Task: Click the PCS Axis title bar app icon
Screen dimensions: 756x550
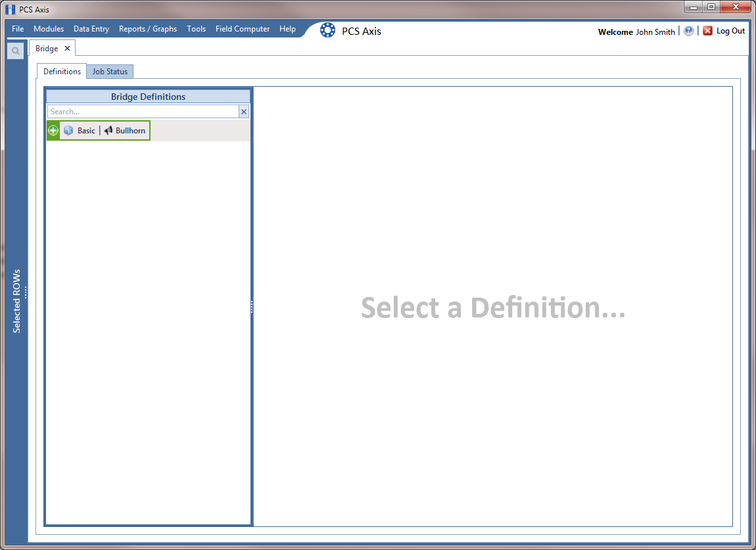Action: (x=10, y=9)
